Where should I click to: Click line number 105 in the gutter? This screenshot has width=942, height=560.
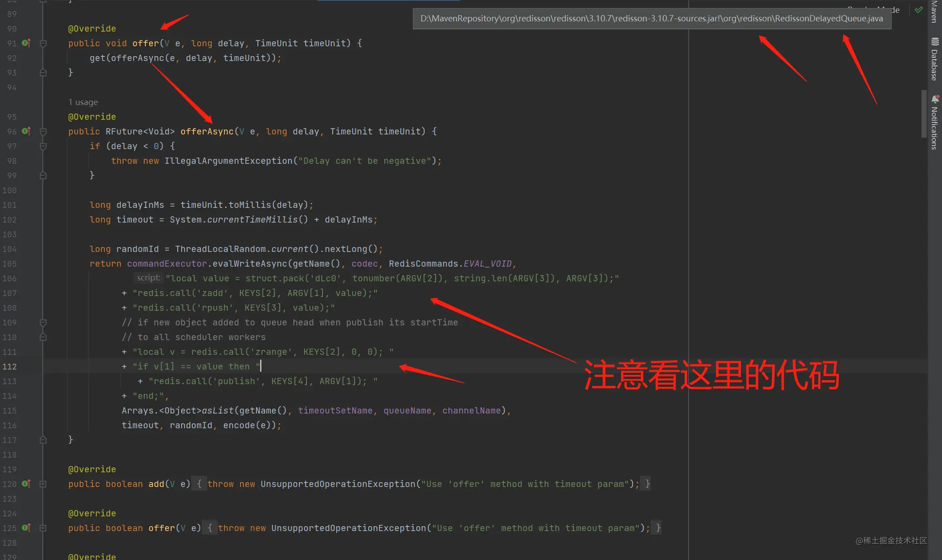pyautogui.click(x=9, y=264)
